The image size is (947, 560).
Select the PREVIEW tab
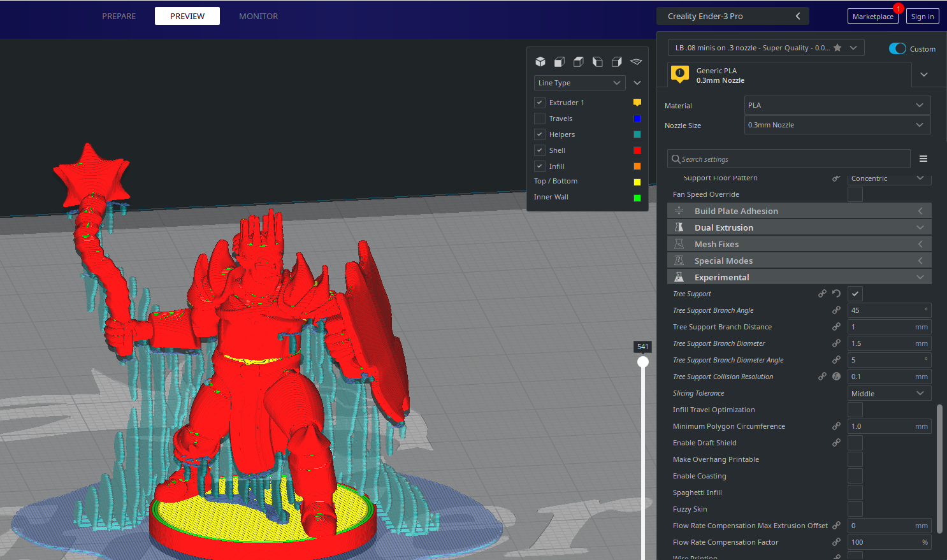pyautogui.click(x=187, y=16)
